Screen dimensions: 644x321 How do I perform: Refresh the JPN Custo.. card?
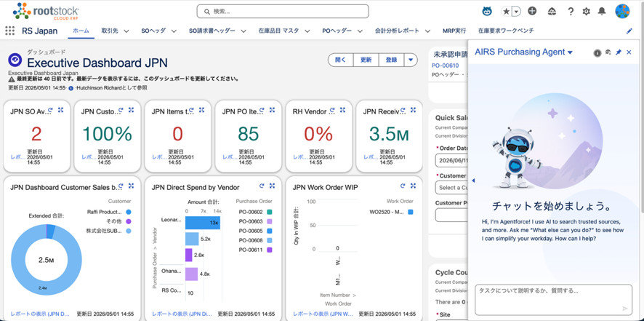[x=121, y=110]
